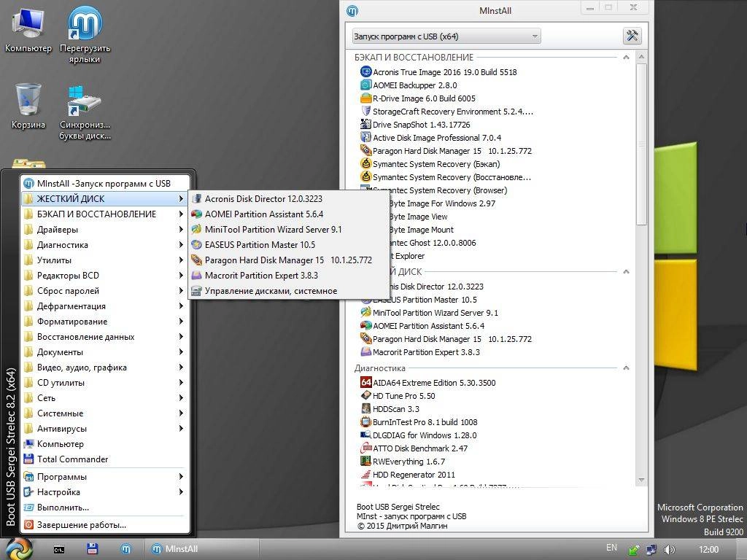Click the Drive SnapShot list icon
747x560 pixels.
tap(366, 124)
